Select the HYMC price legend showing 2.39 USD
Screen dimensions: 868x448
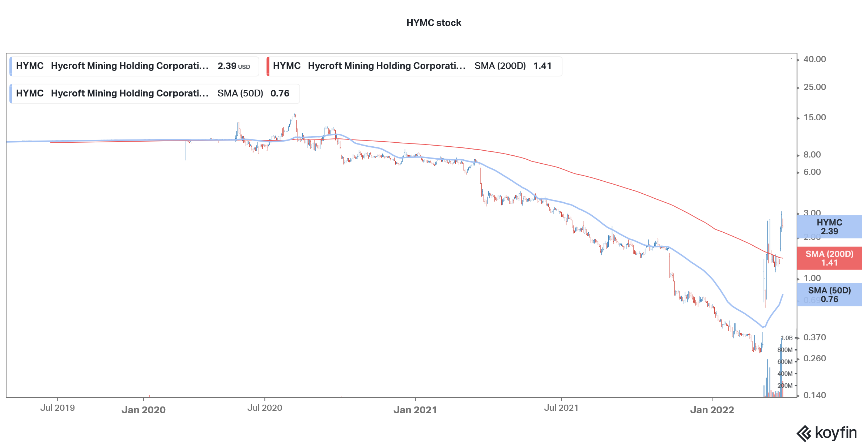(x=134, y=66)
